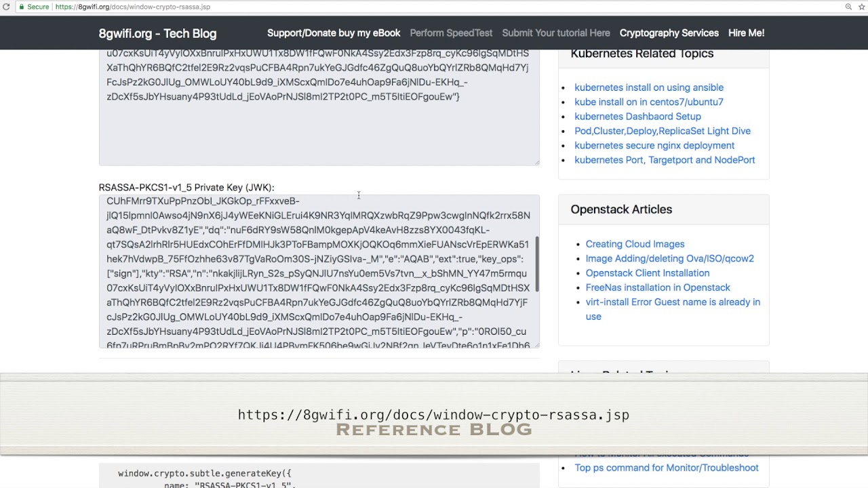Click the reload icon left of the Secure padlock
Image resolution: width=868 pixels, height=488 pixels.
pos(6,7)
